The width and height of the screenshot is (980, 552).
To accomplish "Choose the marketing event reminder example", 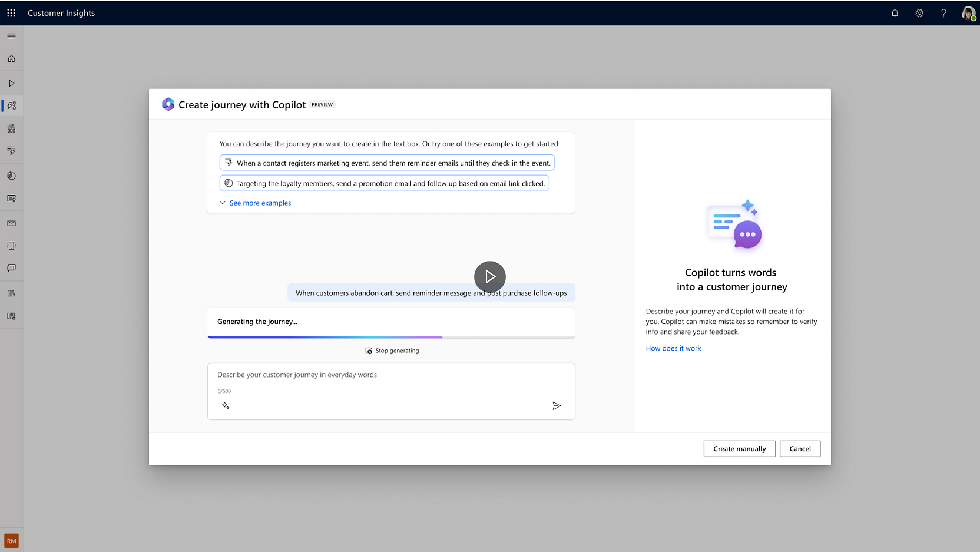I will (x=387, y=163).
